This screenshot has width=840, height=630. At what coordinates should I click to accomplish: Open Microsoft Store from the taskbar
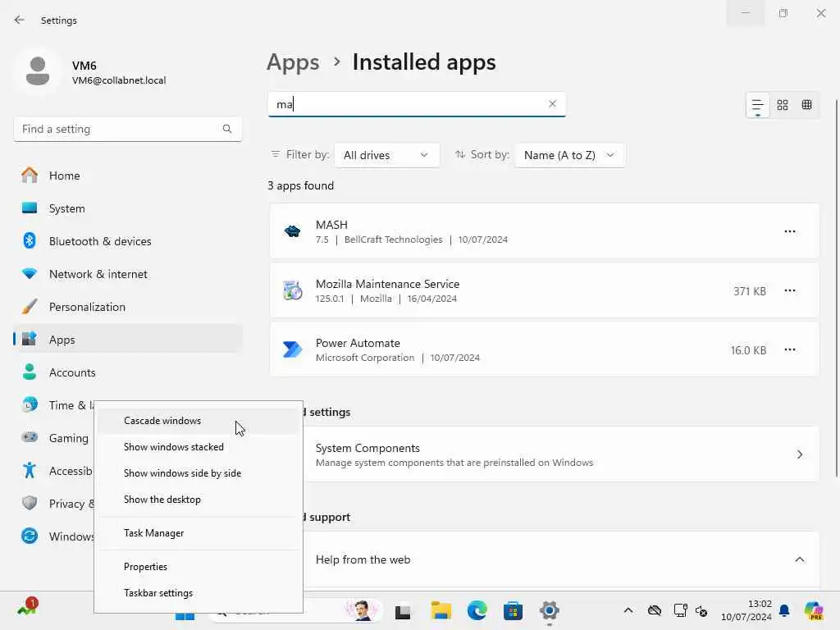[513, 610]
